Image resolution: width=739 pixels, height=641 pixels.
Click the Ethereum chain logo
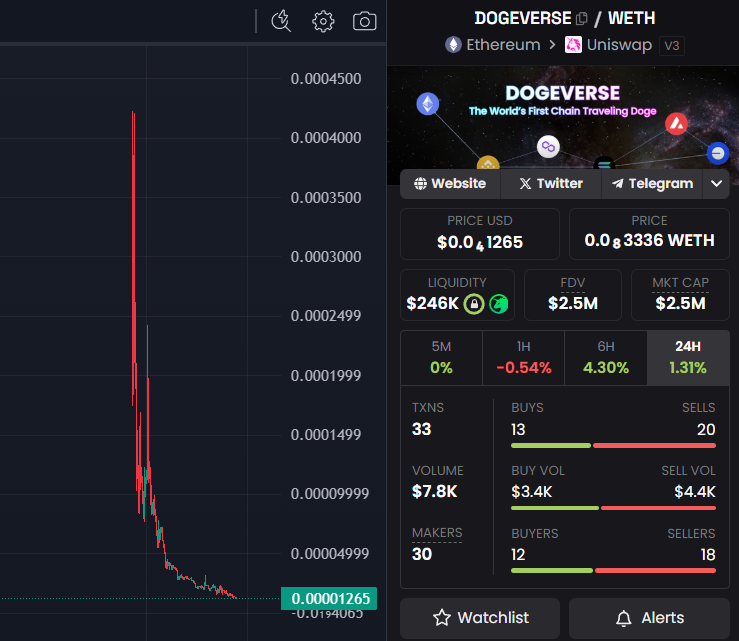[453, 45]
